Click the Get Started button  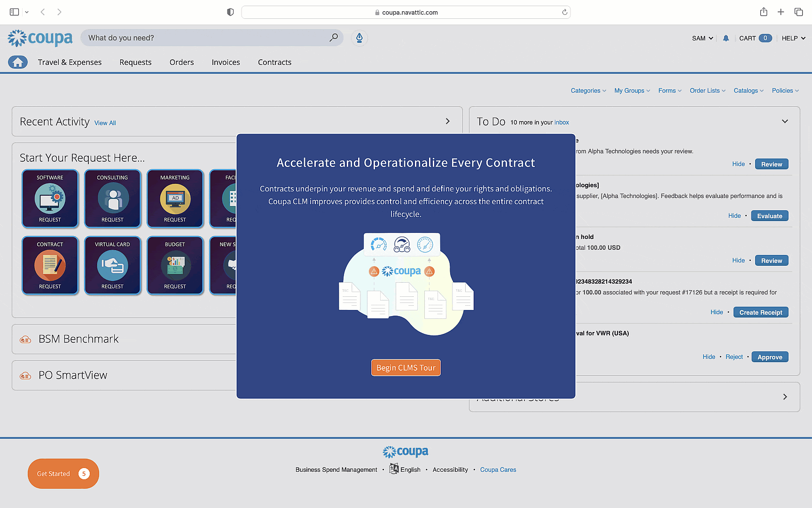[63, 474]
